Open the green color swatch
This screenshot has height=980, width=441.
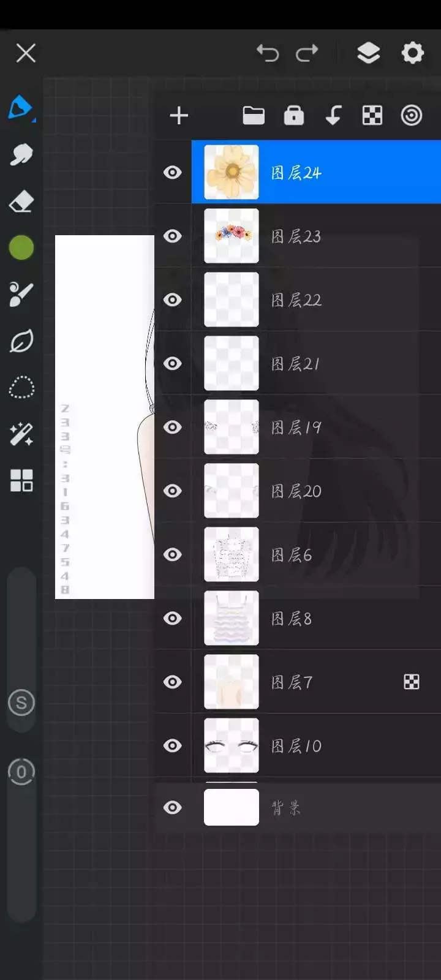point(21,247)
